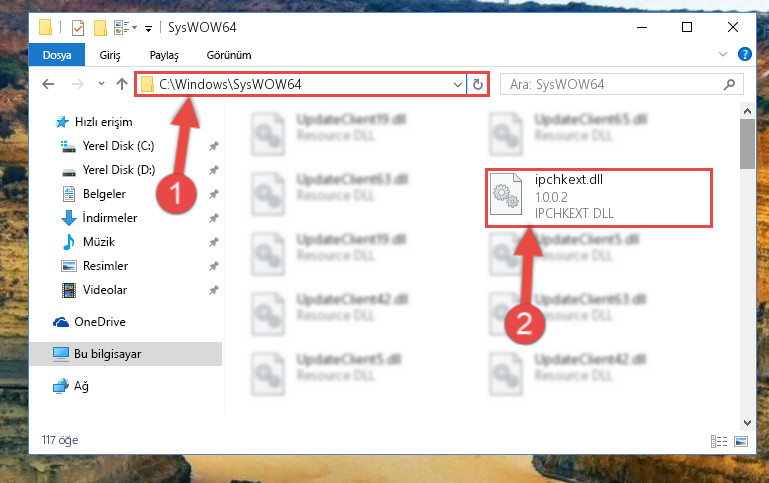The height and width of the screenshot is (483, 769).
Task: Unpin Müzik using its pin icon
Action: point(213,242)
